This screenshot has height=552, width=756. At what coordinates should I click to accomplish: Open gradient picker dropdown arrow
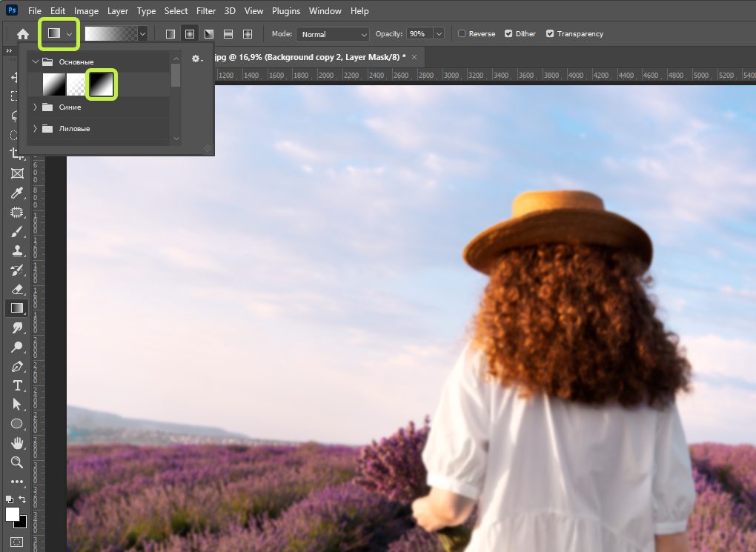(x=142, y=34)
